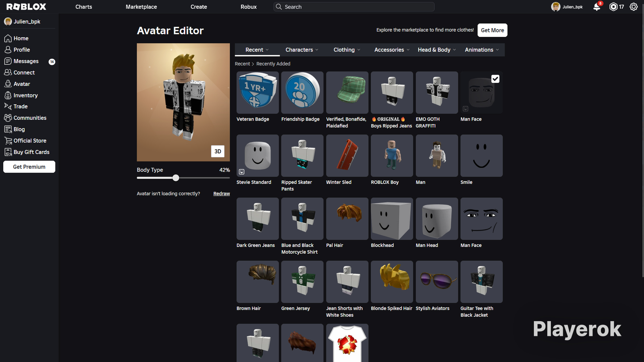The height and width of the screenshot is (362, 644).
Task: Click the Get More button
Action: [492, 30]
